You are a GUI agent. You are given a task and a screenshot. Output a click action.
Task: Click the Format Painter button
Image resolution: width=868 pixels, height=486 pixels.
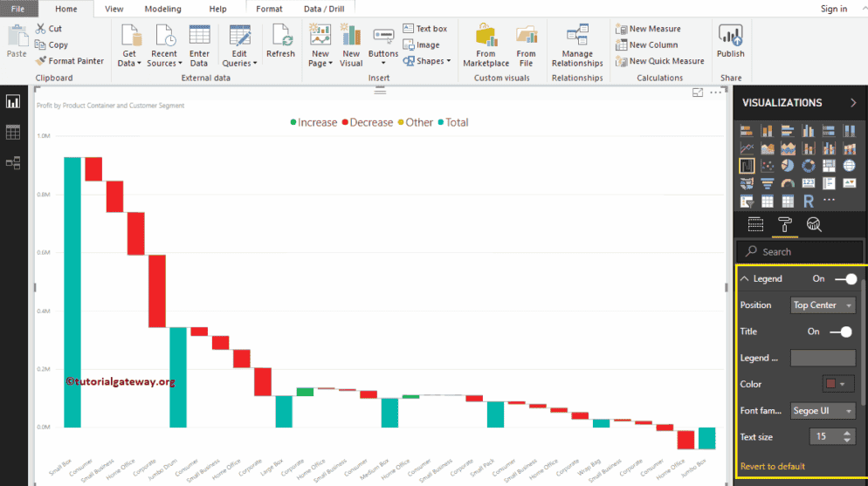pos(69,61)
